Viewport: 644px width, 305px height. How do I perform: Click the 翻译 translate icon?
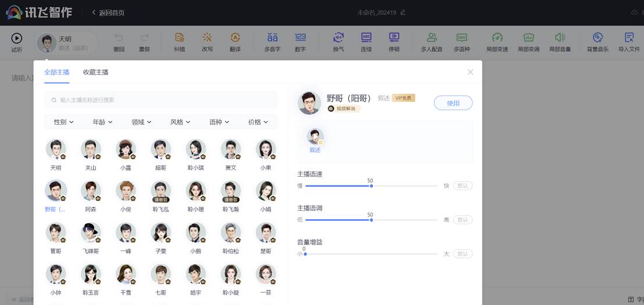click(x=235, y=38)
